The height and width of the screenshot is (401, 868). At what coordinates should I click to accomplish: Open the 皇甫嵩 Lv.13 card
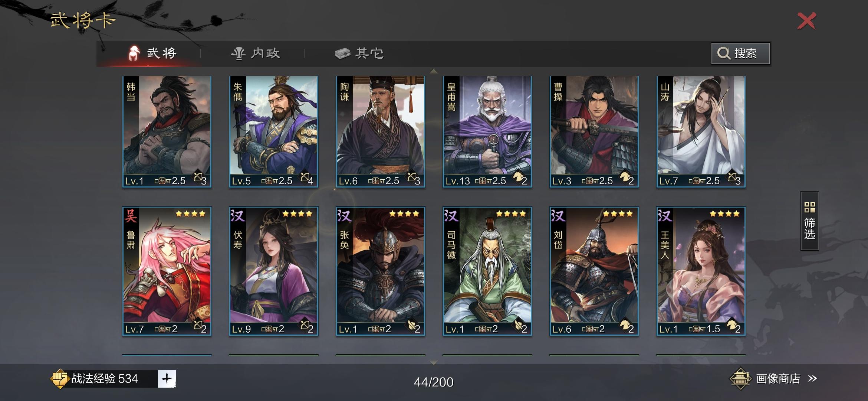coord(487,132)
